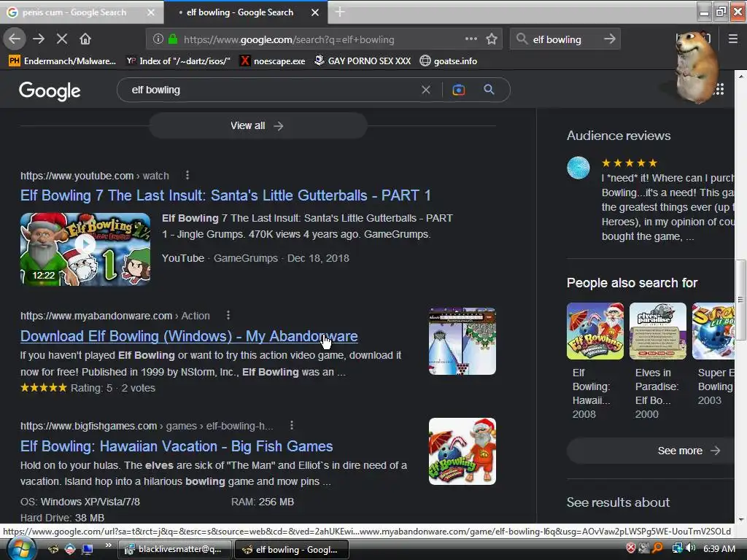Click the magnifier in the browser search box
This screenshot has height=560, width=747.
coord(522,39)
